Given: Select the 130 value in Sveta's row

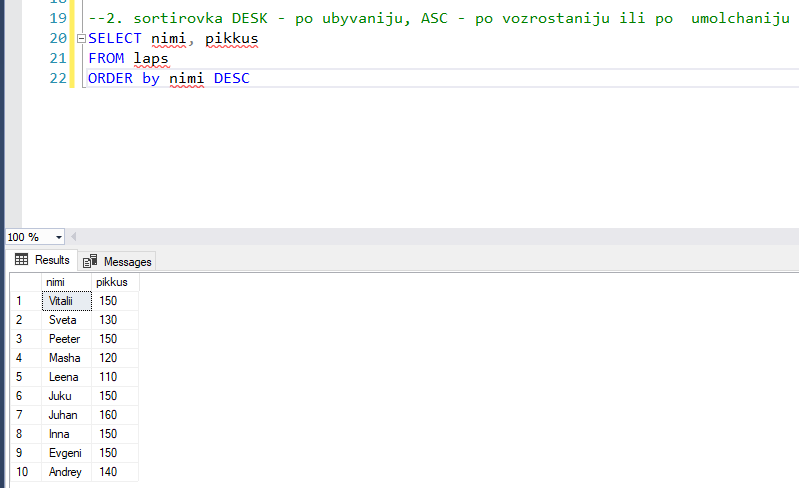Looking at the screenshot, I should pos(115,320).
